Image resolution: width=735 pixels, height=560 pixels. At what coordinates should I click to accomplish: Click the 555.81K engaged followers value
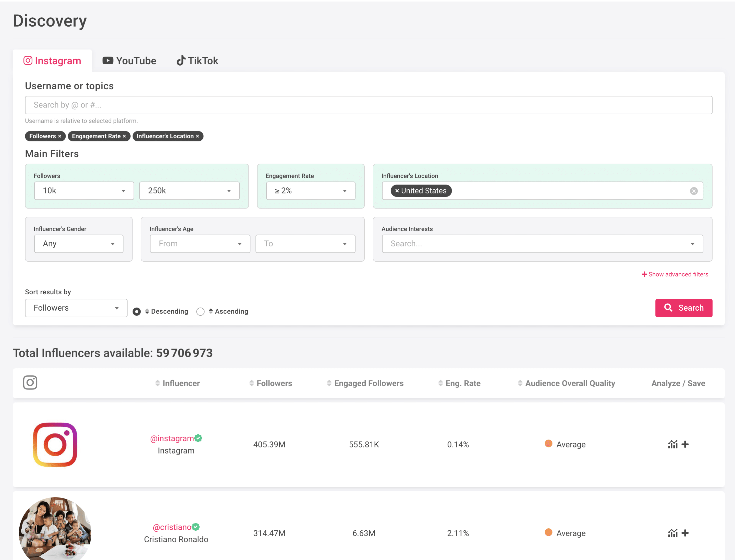tap(364, 445)
